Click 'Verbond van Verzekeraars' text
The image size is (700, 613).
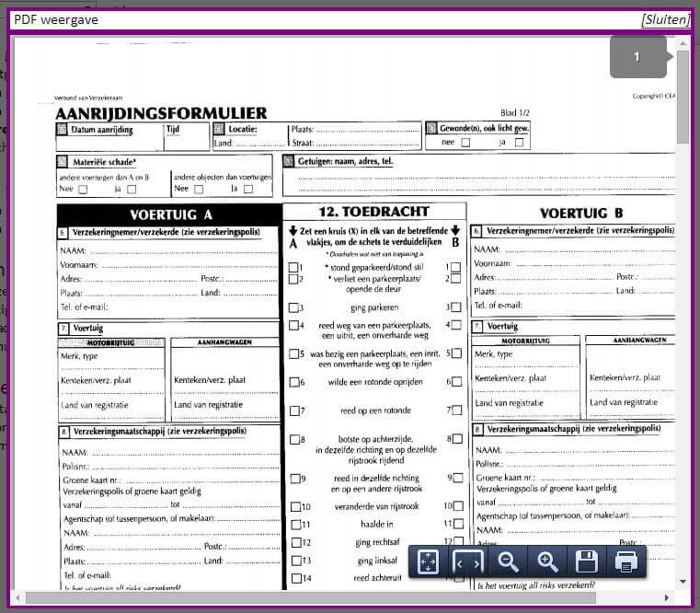coord(88,98)
